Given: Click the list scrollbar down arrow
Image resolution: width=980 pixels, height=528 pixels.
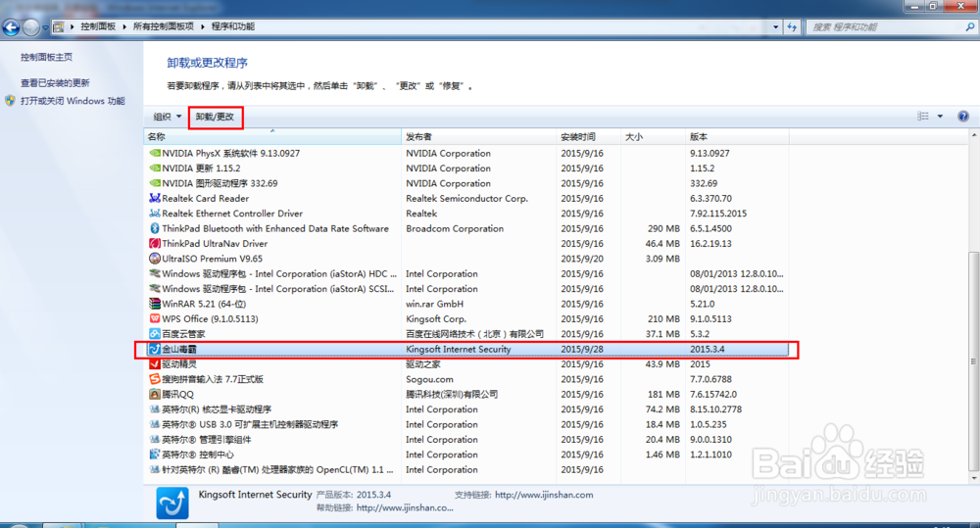Looking at the screenshot, I should [x=973, y=478].
